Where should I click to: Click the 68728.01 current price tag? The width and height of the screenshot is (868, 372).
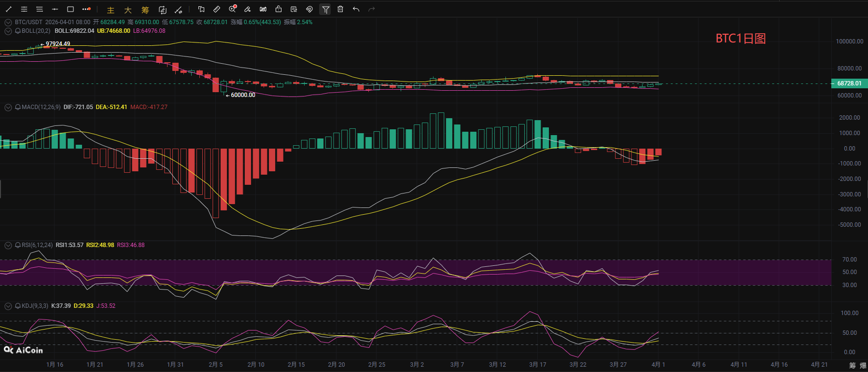(x=849, y=83)
